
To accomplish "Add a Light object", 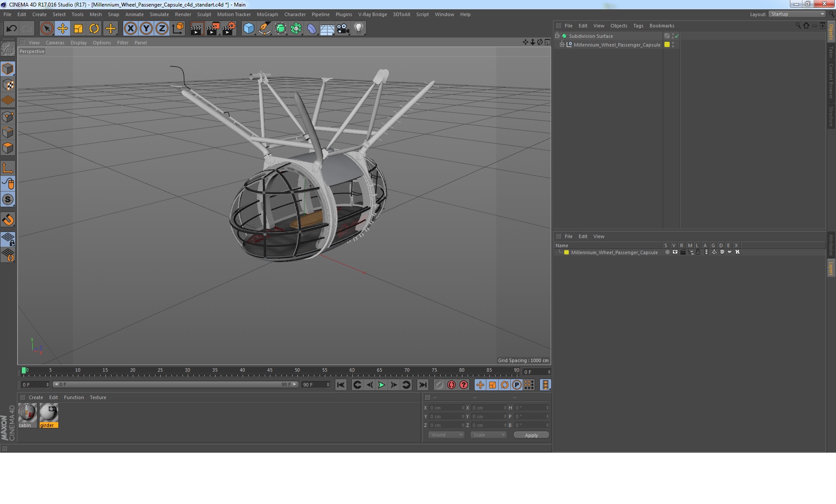I will coord(358,29).
